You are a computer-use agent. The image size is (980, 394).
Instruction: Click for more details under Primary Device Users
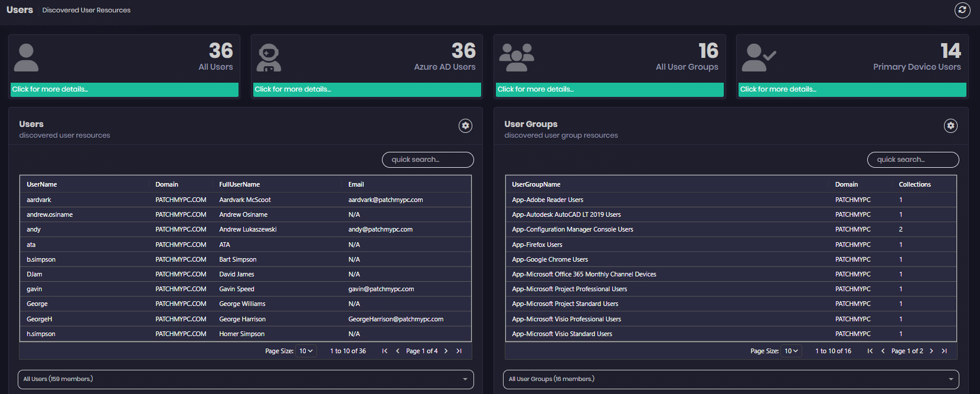(852, 89)
